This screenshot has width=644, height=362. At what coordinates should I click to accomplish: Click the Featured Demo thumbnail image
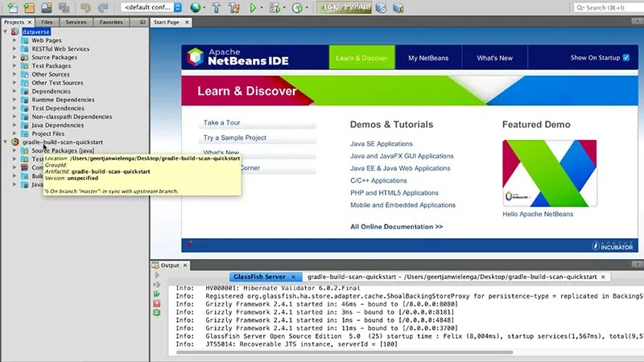click(x=550, y=173)
